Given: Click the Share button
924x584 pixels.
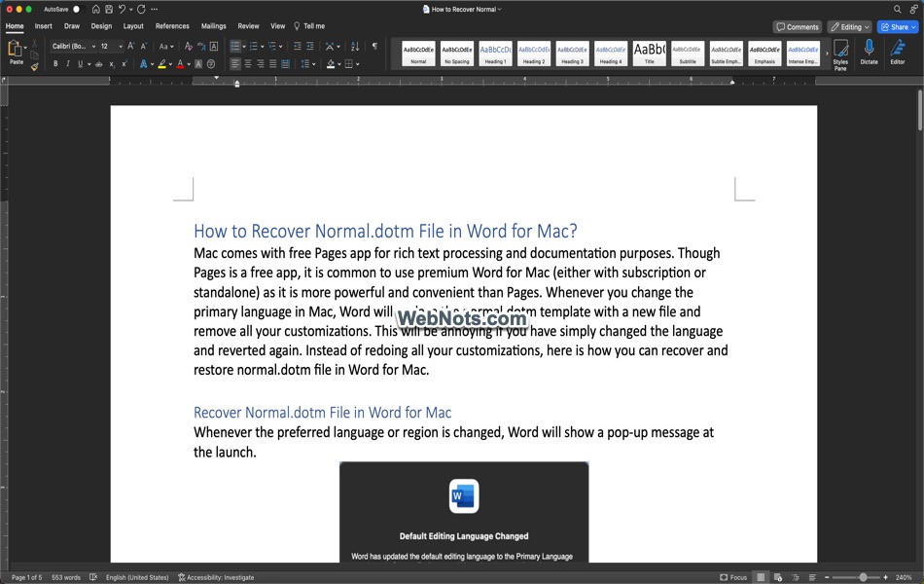Looking at the screenshot, I should 898,26.
